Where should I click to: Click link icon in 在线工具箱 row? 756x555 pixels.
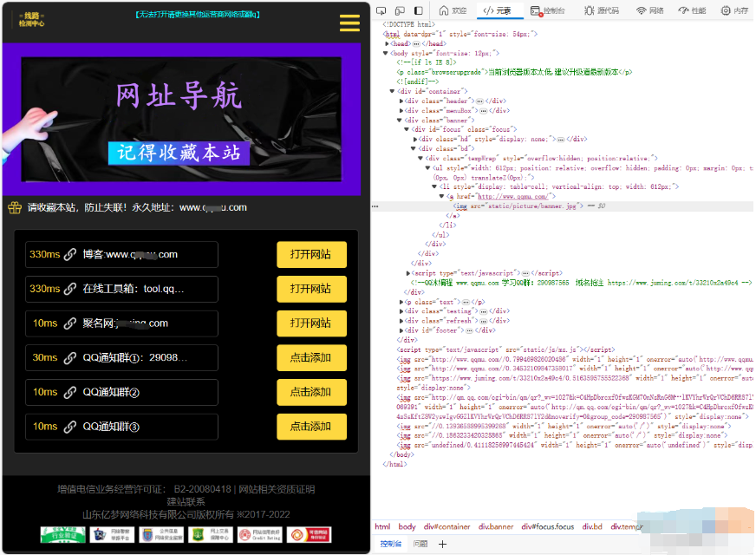[x=70, y=289]
